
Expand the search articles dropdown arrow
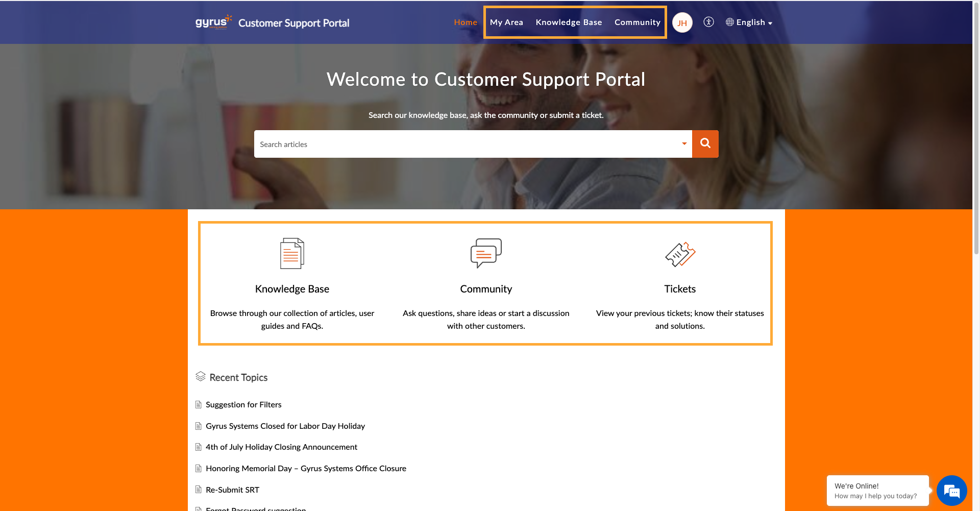(684, 144)
